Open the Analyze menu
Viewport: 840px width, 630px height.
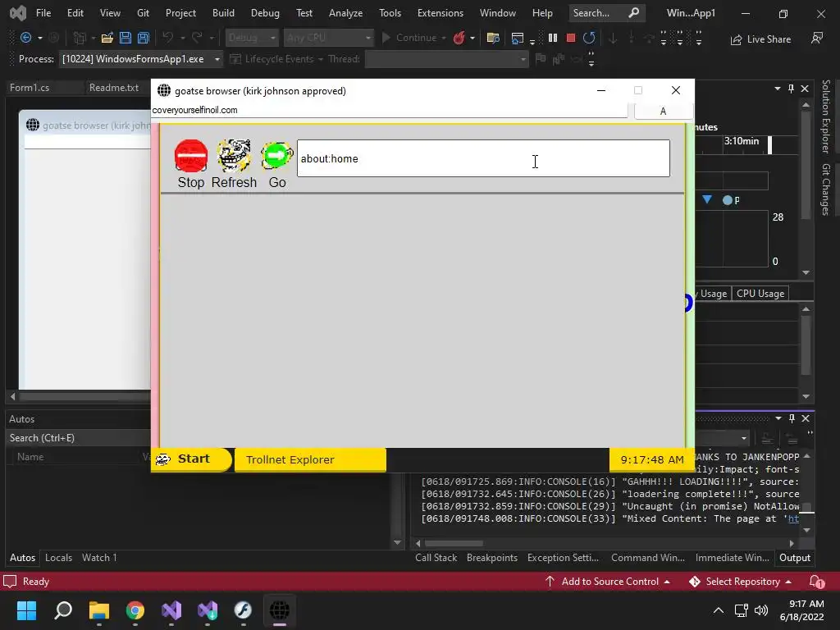click(x=345, y=13)
